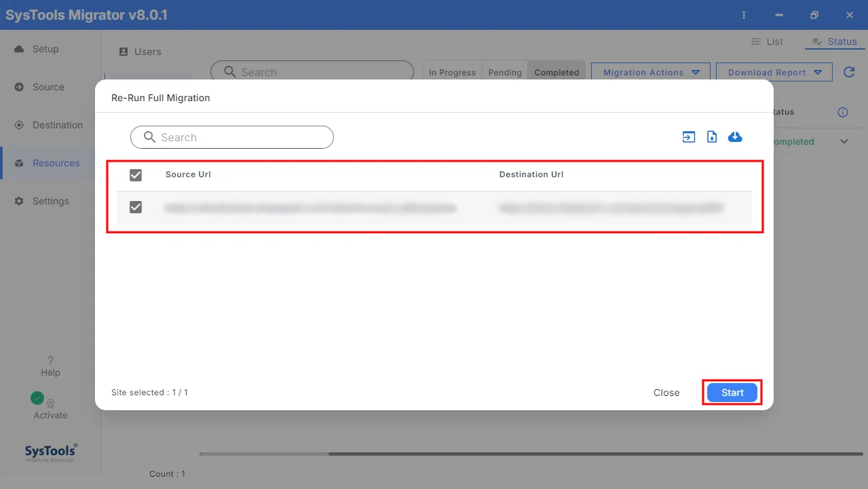Select the In Progress filter tab
Viewport: 868px width, 489px height.
(x=452, y=72)
